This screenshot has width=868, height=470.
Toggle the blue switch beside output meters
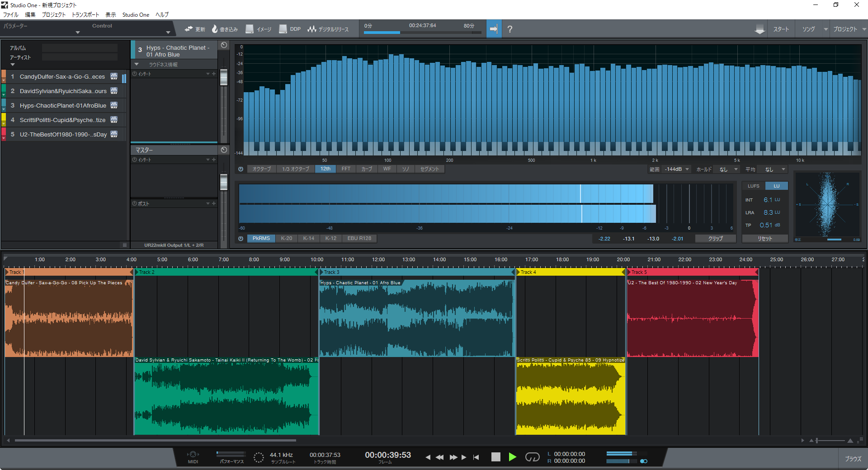[644, 461]
